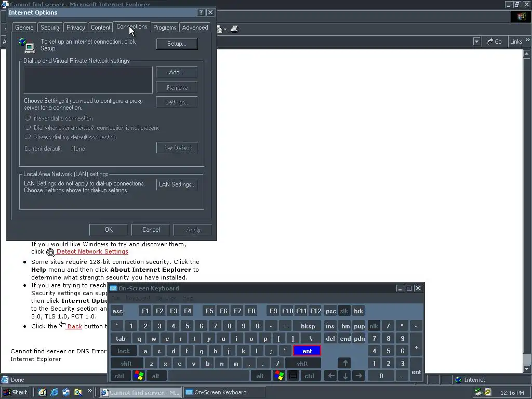Click the red Back link in page text
Screen dimensions: 532x399
point(74,326)
